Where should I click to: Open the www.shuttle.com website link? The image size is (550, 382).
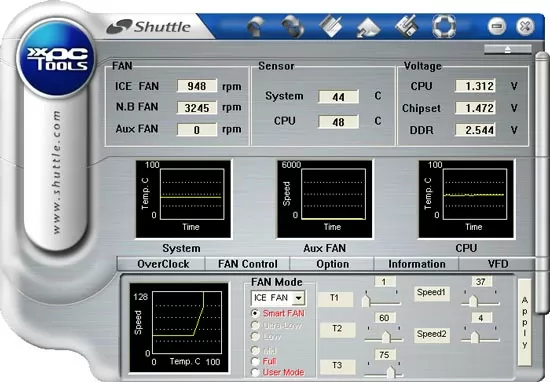tap(56, 172)
